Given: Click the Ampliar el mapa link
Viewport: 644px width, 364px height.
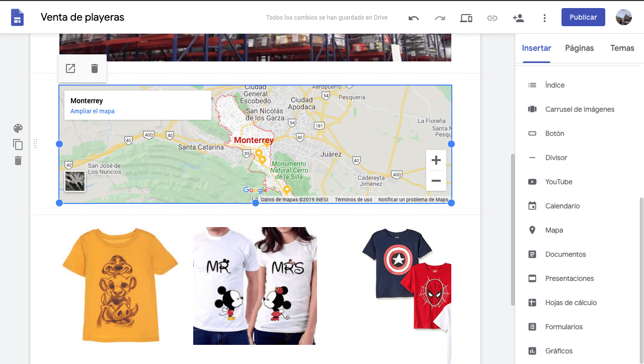Looking at the screenshot, I should 93,111.
